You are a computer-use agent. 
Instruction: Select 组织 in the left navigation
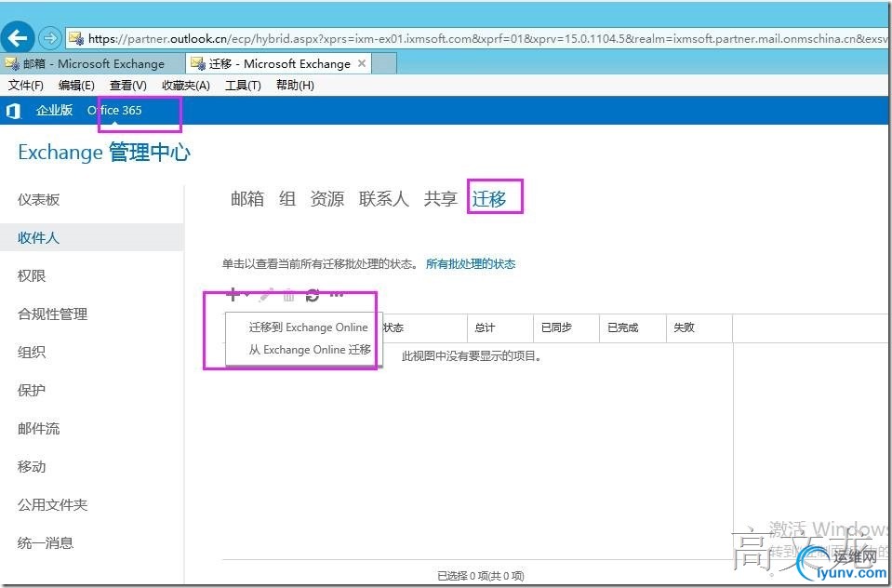pos(32,353)
